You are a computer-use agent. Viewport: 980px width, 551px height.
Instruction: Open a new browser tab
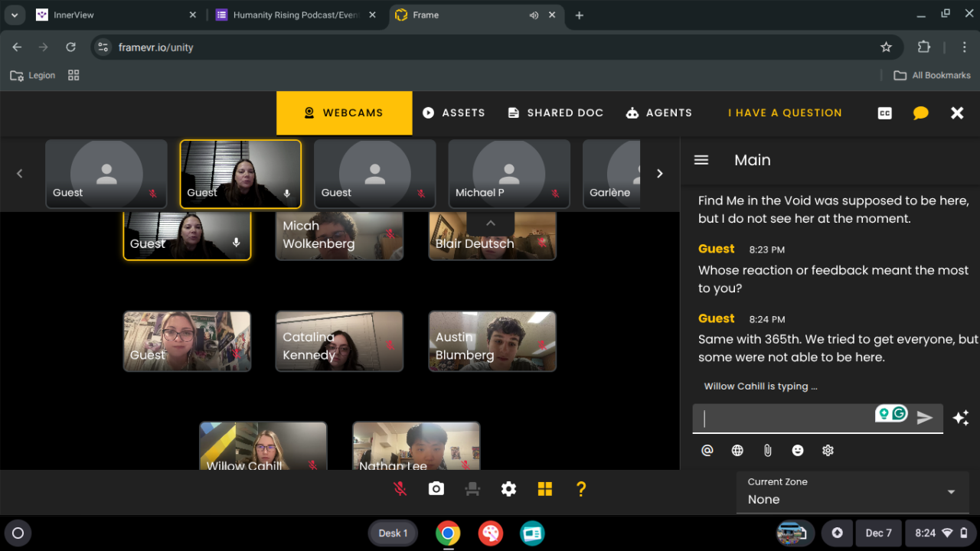point(579,15)
